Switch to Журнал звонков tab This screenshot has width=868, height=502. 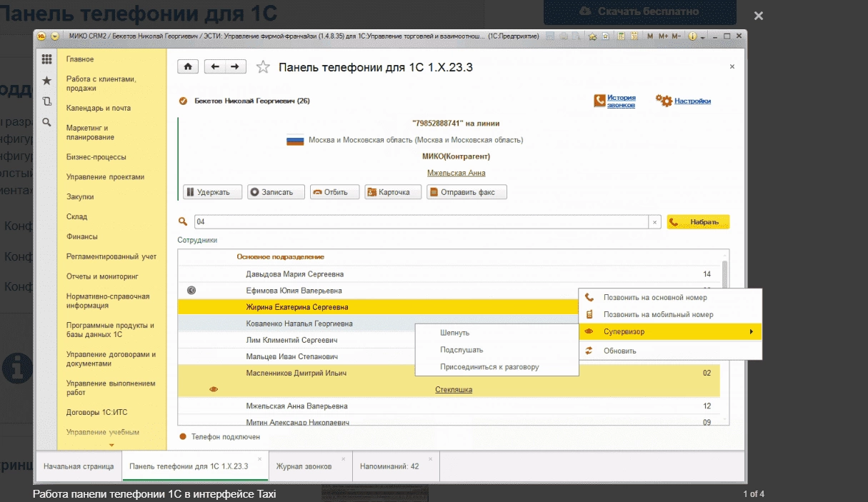click(304, 466)
